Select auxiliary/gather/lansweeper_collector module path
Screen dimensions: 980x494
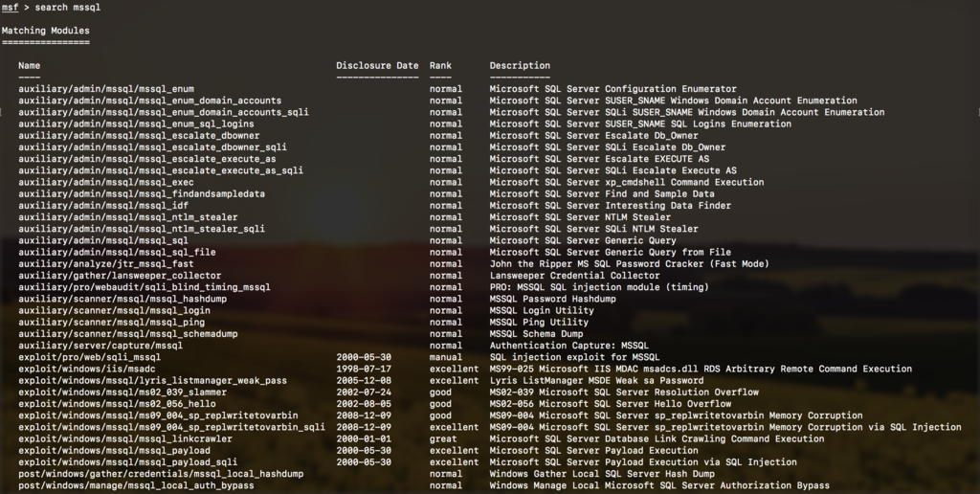[120, 276]
